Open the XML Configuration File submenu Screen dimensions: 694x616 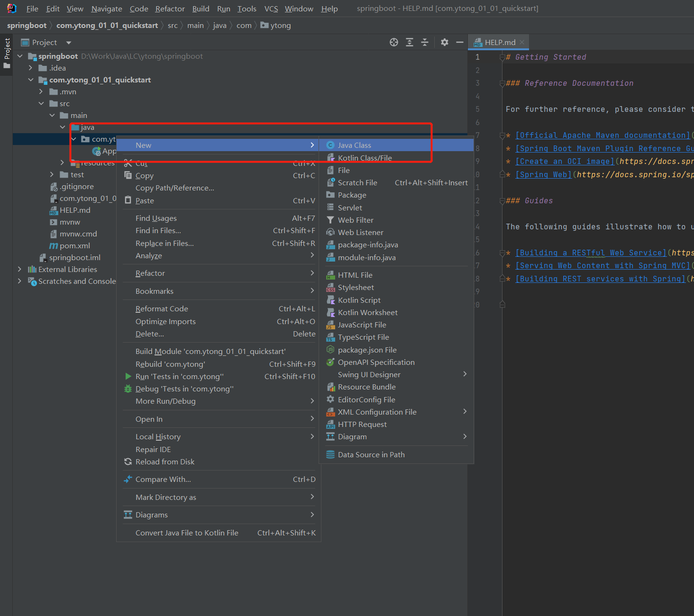click(x=396, y=412)
